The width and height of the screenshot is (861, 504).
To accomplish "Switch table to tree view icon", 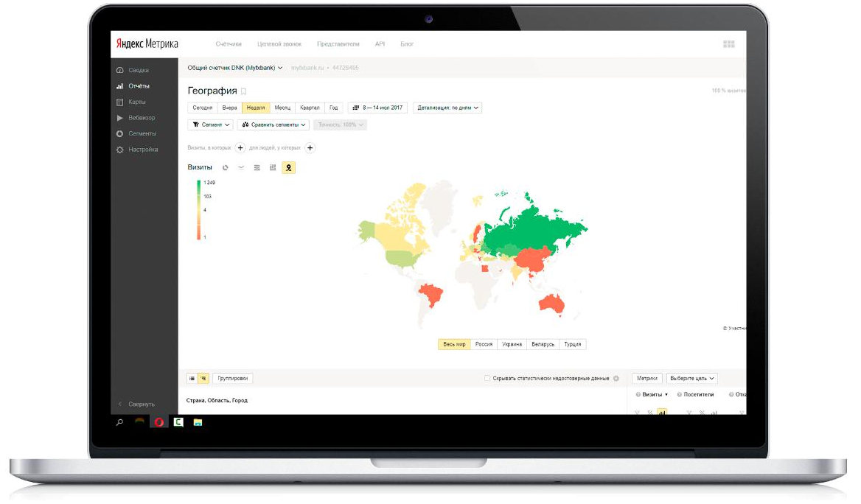I will 203,378.
